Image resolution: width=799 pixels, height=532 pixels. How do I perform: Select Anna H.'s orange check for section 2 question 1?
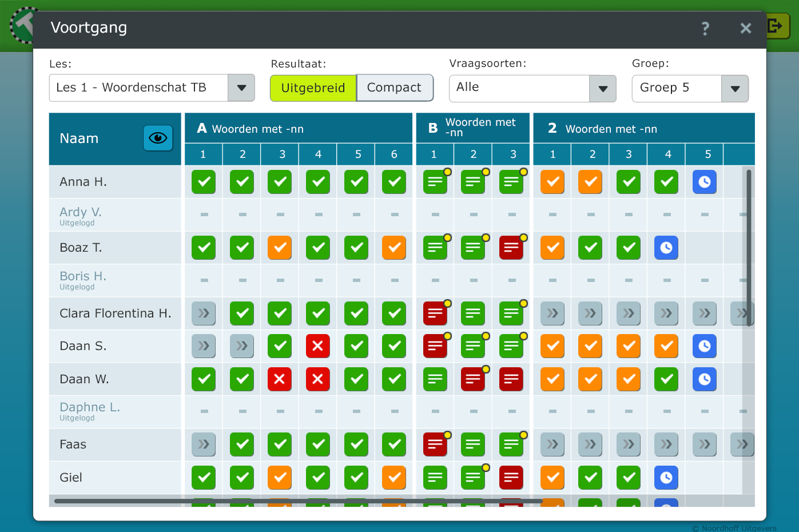click(552, 182)
